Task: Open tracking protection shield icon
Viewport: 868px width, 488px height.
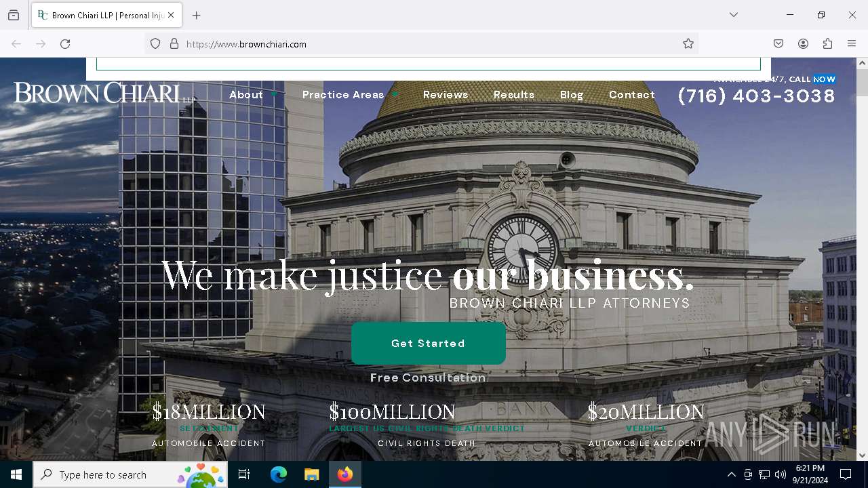Action: (x=155, y=43)
